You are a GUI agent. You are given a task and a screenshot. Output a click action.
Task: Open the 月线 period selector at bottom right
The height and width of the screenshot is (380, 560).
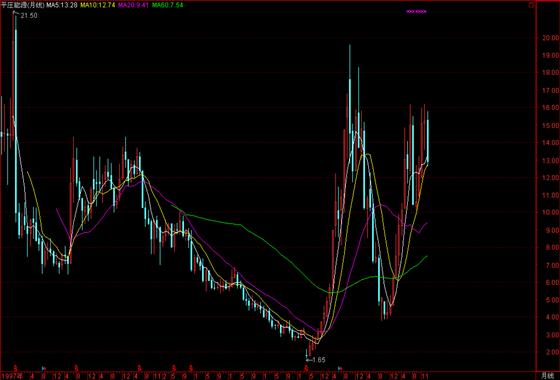point(548,376)
